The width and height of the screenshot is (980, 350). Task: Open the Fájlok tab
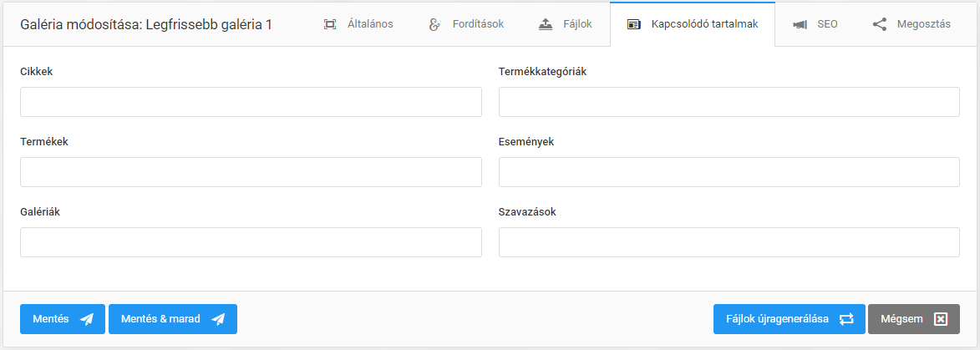coord(565,24)
